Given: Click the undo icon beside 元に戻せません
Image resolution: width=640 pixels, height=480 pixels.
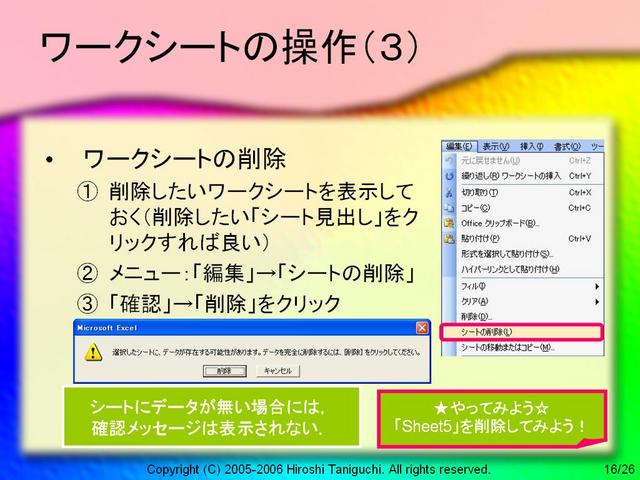Looking at the screenshot, I should pyautogui.click(x=449, y=161).
